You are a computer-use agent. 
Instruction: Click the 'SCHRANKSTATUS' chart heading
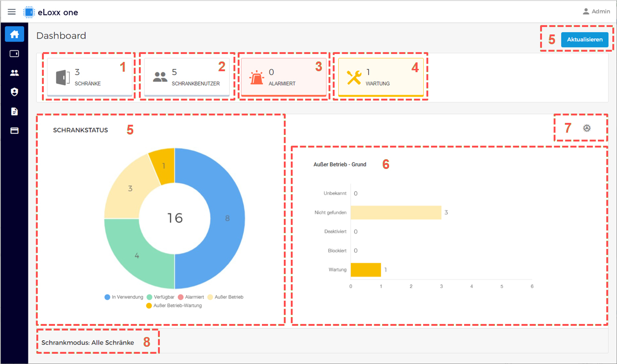click(x=81, y=130)
